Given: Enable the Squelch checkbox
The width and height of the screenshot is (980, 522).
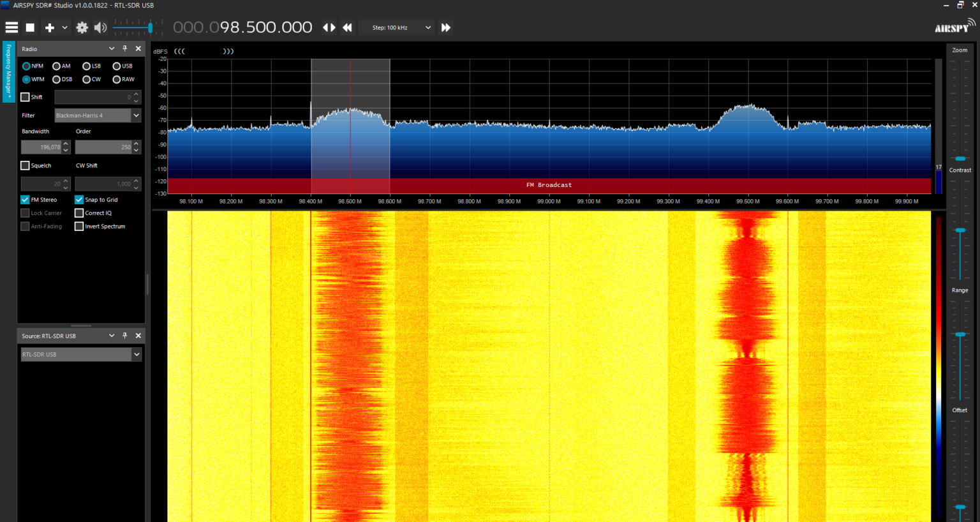Looking at the screenshot, I should pyautogui.click(x=26, y=165).
